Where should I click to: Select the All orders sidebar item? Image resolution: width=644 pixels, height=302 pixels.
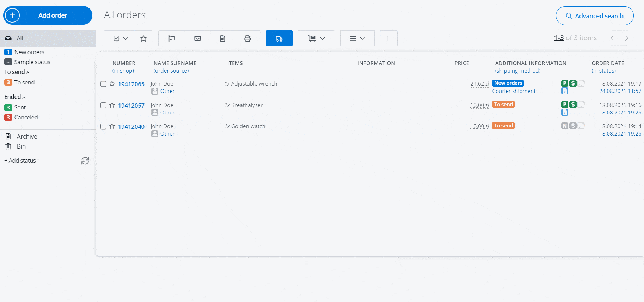click(x=48, y=38)
